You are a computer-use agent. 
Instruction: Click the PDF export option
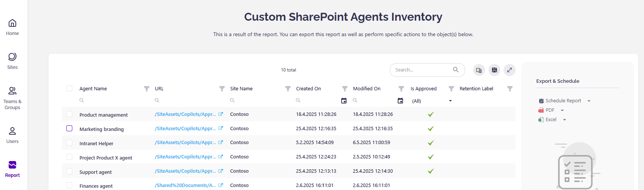(549, 110)
